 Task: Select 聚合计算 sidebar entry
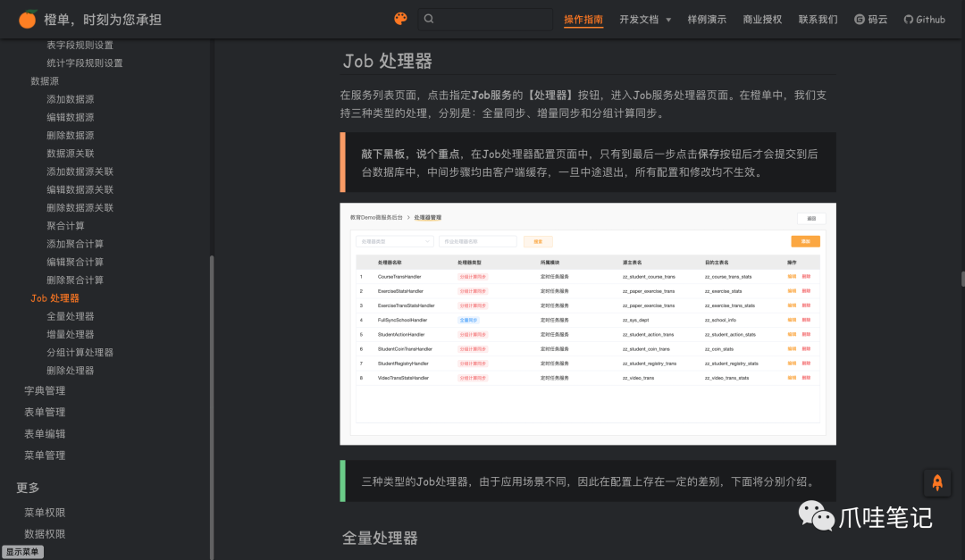coord(66,226)
